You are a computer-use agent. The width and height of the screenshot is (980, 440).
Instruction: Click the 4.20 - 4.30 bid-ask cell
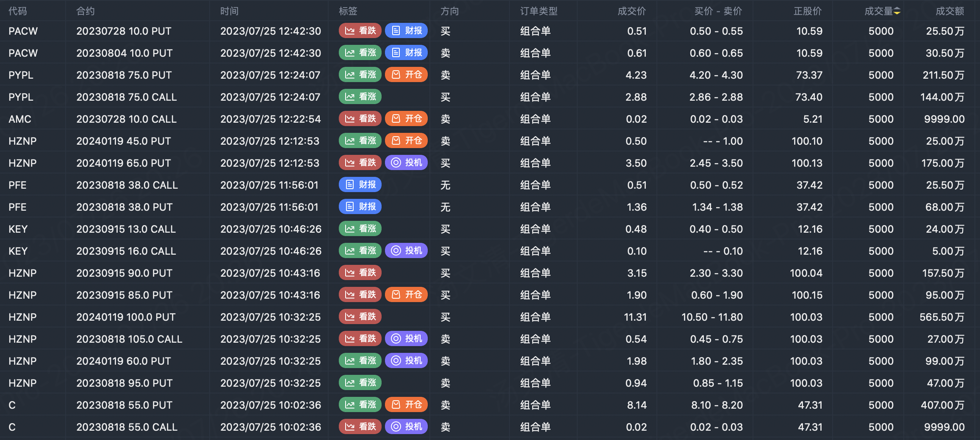tap(716, 75)
